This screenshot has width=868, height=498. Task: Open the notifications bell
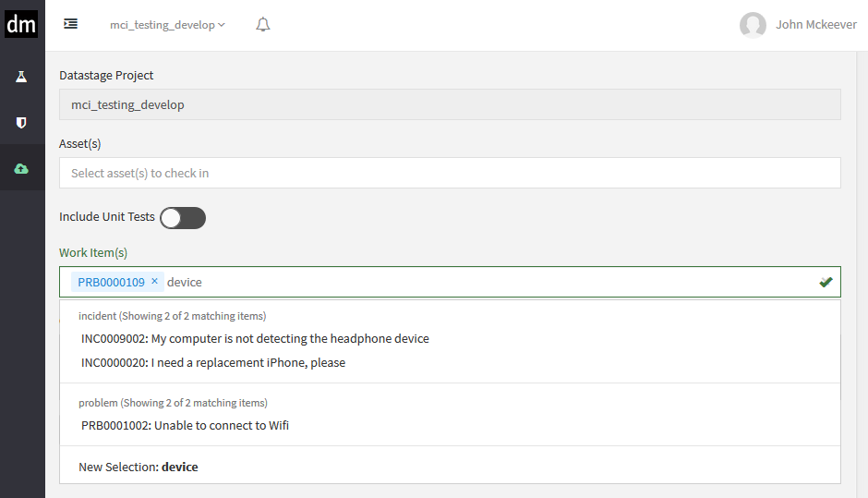[263, 25]
